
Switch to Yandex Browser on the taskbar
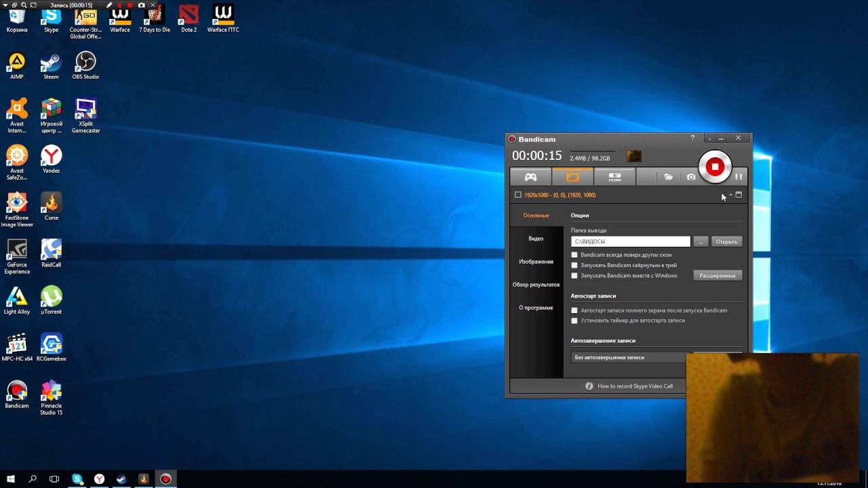pos(99,479)
